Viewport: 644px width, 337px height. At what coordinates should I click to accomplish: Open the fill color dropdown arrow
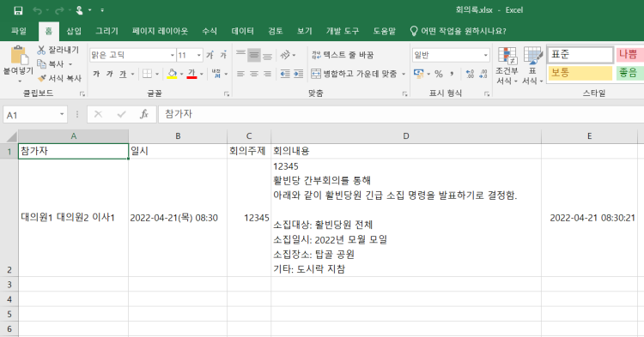(x=181, y=75)
